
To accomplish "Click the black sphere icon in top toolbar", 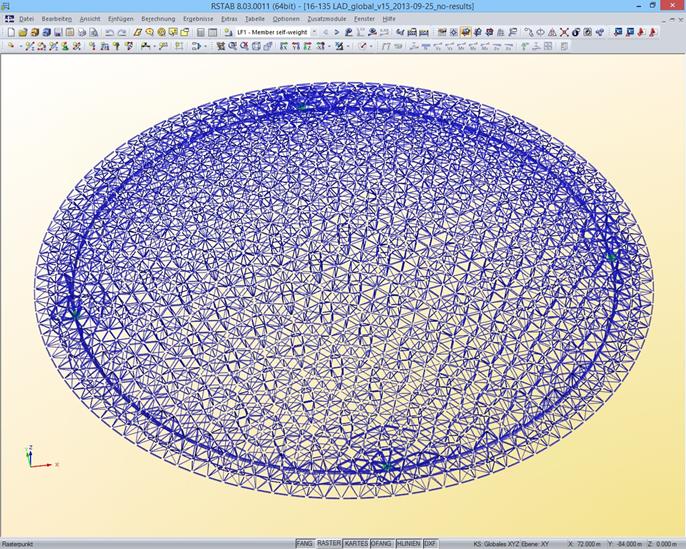I will [576, 32].
